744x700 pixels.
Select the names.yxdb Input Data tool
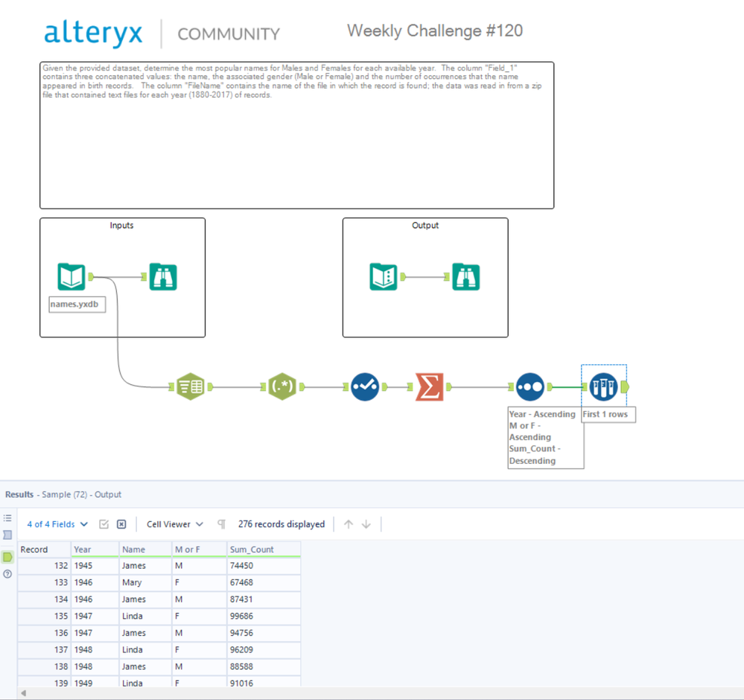pos(71,277)
